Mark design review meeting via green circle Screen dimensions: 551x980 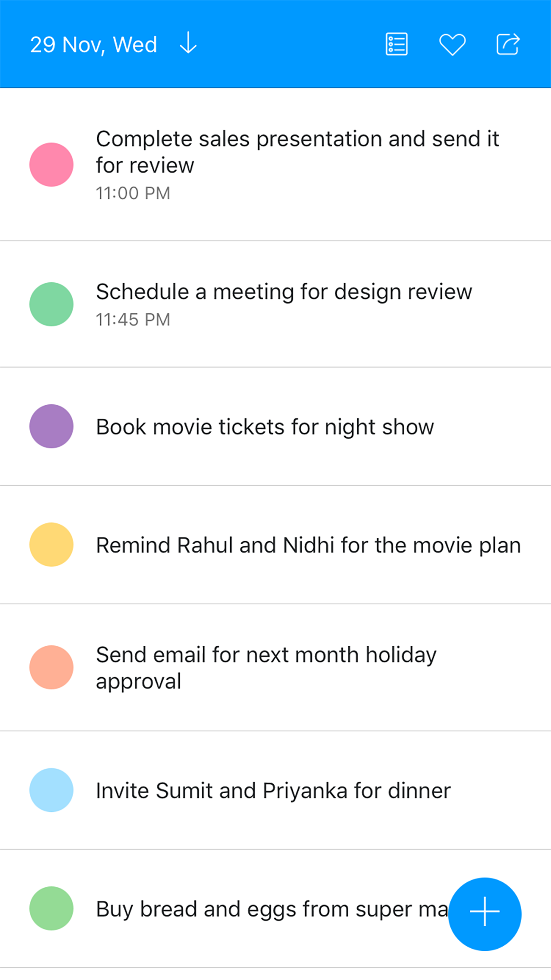tap(51, 304)
